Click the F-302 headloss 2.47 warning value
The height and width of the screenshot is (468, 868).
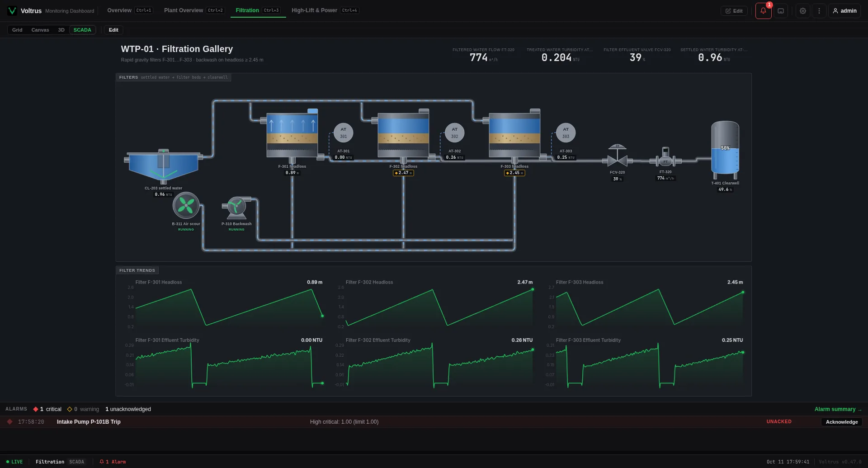click(x=403, y=173)
